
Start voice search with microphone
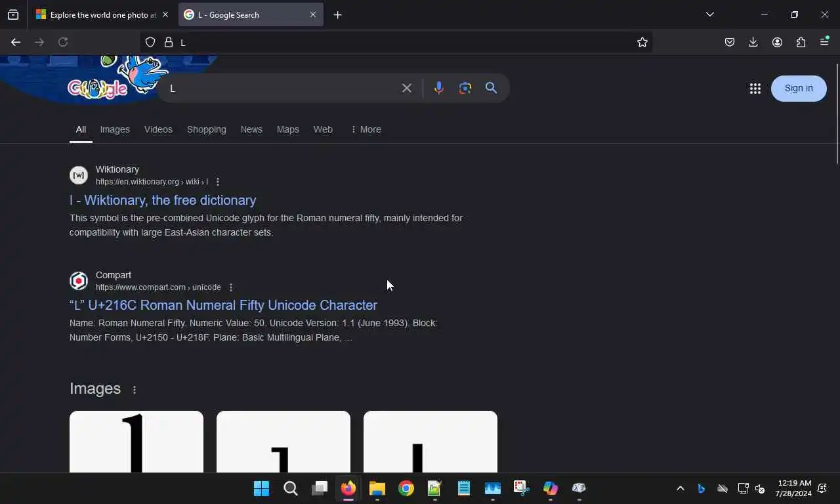(x=439, y=88)
